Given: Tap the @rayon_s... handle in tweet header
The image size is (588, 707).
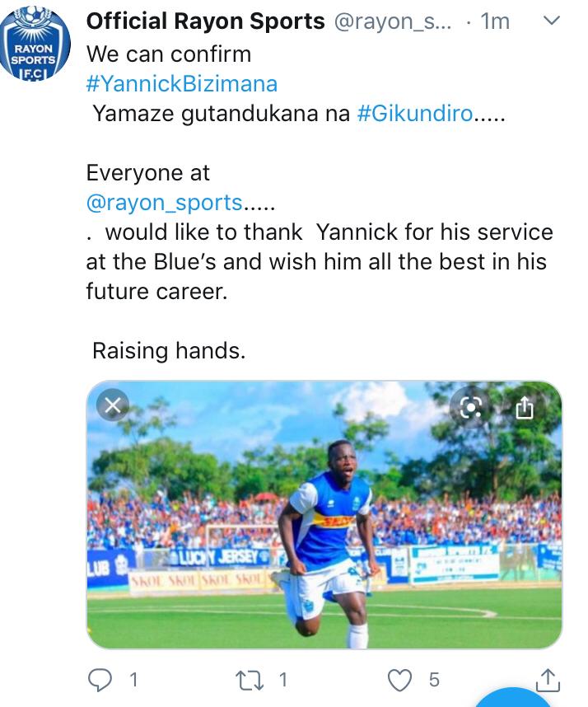Looking at the screenshot, I should pos(392,22).
